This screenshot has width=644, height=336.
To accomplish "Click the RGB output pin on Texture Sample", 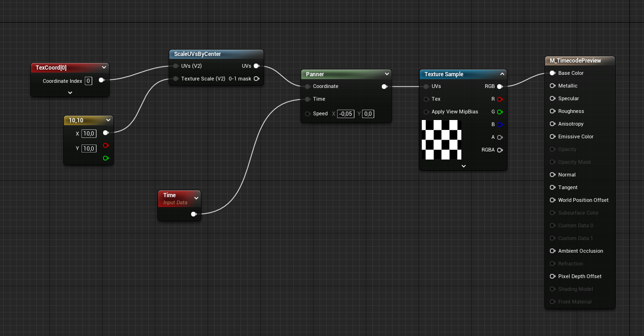I will click(x=500, y=86).
